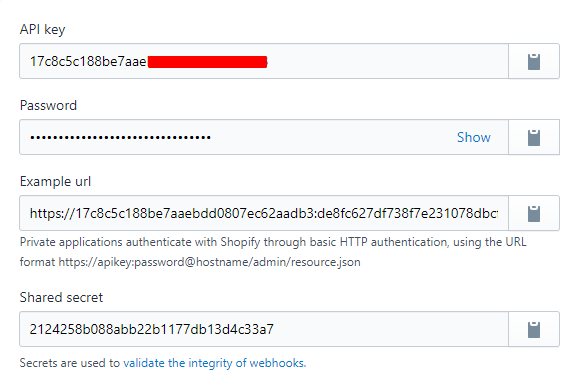This screenshot has height=390, width=574.
Task: Click the red redaction bar over the API key
Action: 207,62
